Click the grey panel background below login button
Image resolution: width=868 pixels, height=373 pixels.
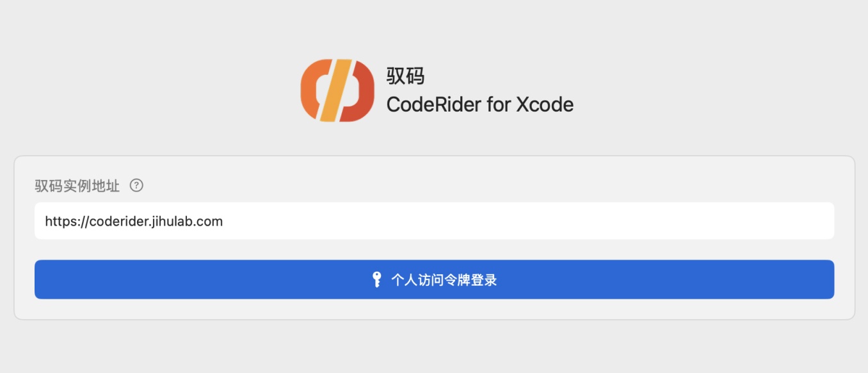434,309
